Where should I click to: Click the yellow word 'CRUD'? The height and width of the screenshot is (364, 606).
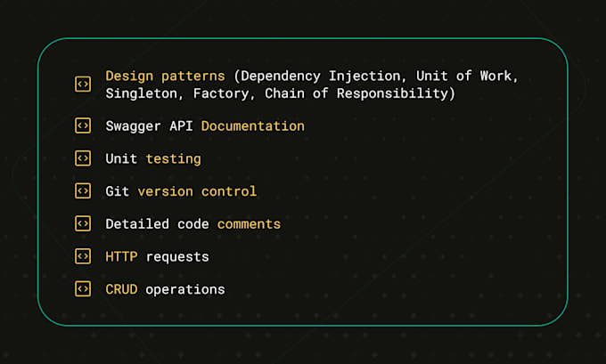coord(121,289)
